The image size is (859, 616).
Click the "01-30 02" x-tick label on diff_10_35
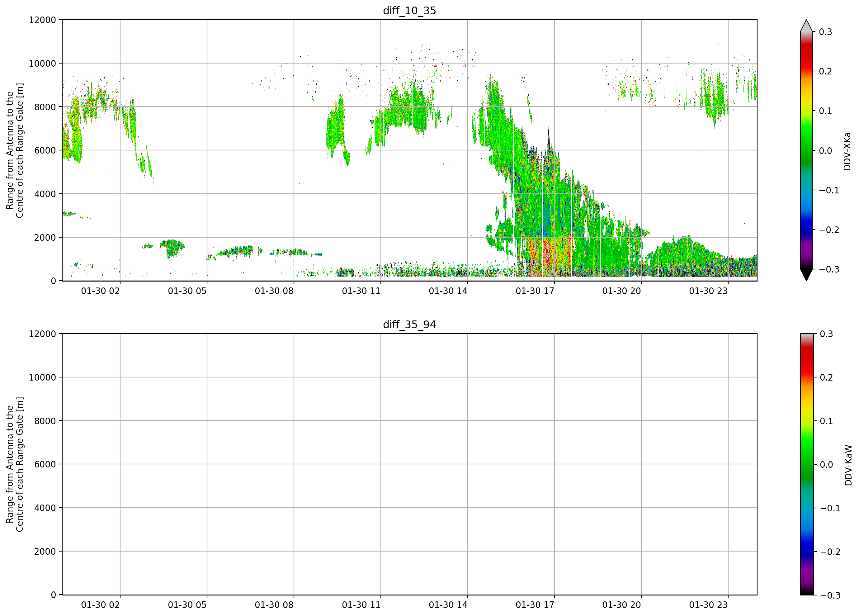(x=100, y=291)
